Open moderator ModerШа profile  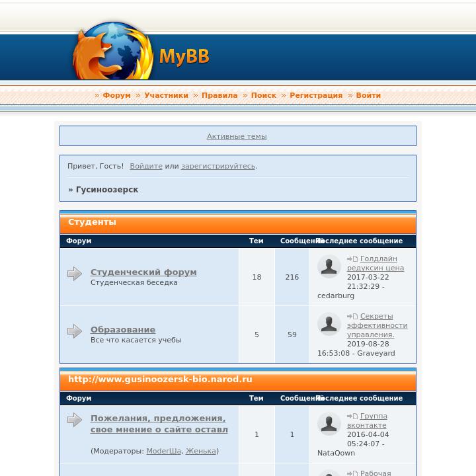(164, 451)
